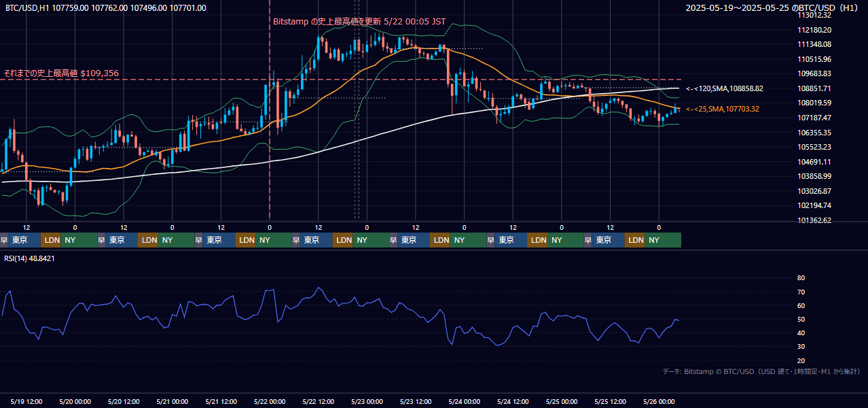Click the RSI scale value 20
The width and height of the screenshot is (868, 408).
(x=801, y=360)
